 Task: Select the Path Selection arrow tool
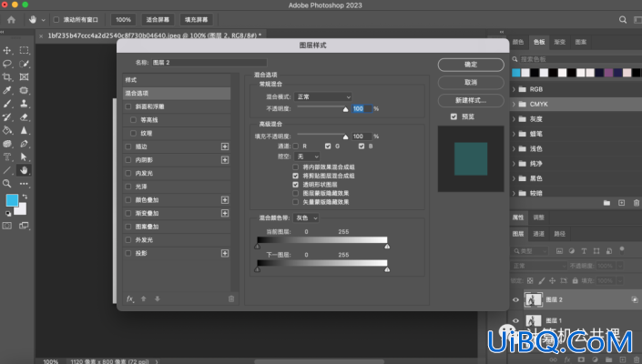[x=25, y=157]
